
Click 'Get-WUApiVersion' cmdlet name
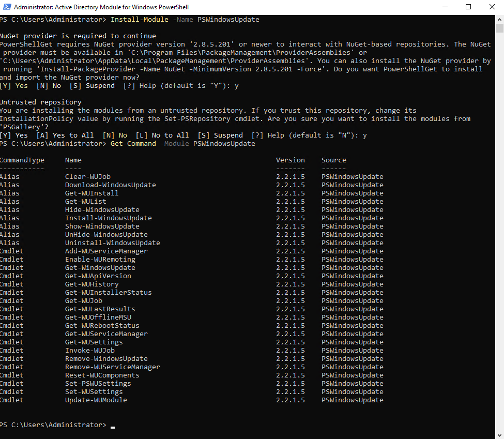(98, 276)
